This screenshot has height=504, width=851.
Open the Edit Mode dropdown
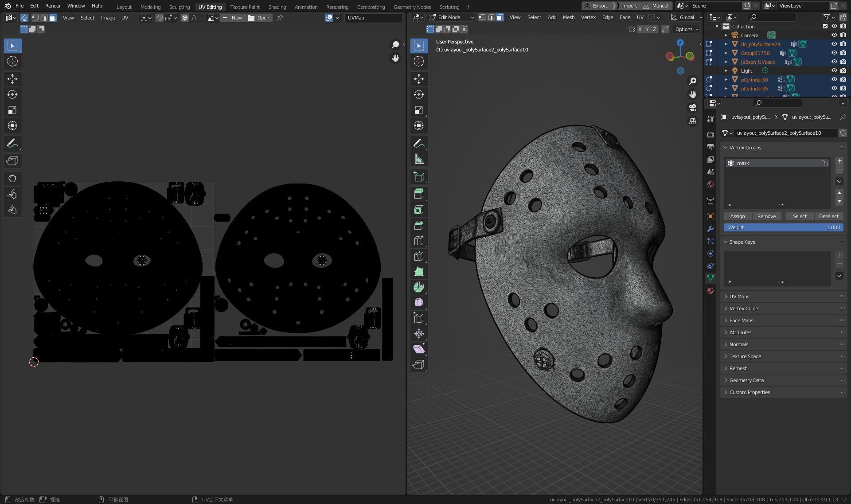click(x=451, y=17)
